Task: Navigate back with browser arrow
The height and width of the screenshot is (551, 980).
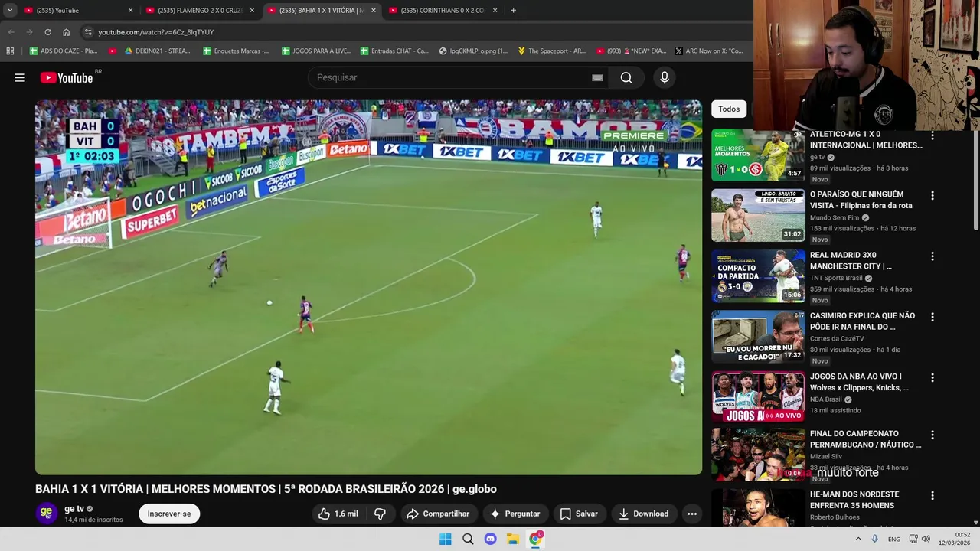Action: pos(11,32)
